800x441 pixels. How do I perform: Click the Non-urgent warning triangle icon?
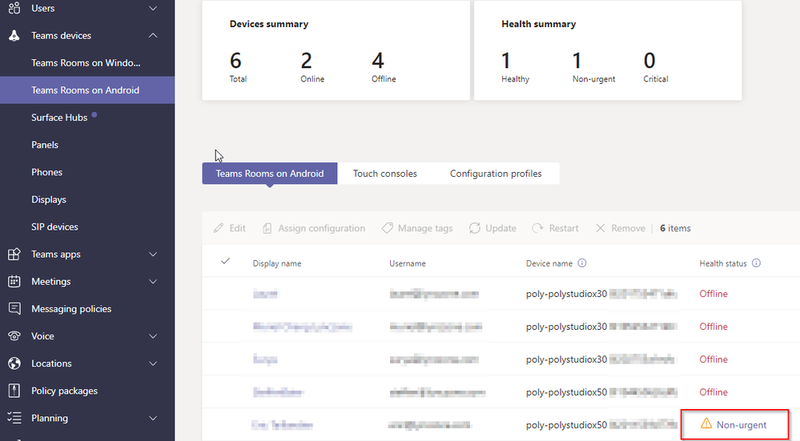706,424
